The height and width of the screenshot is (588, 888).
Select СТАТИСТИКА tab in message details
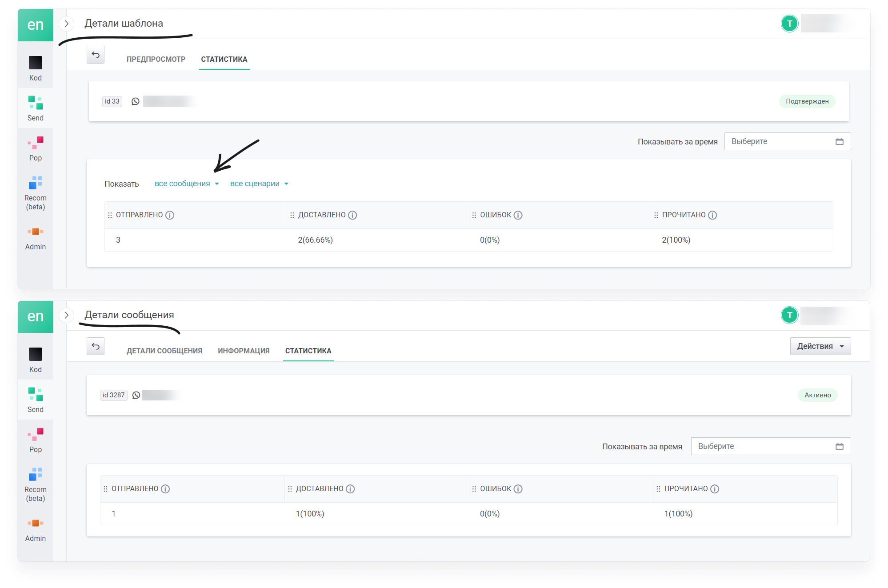click(x=308, y=351)
